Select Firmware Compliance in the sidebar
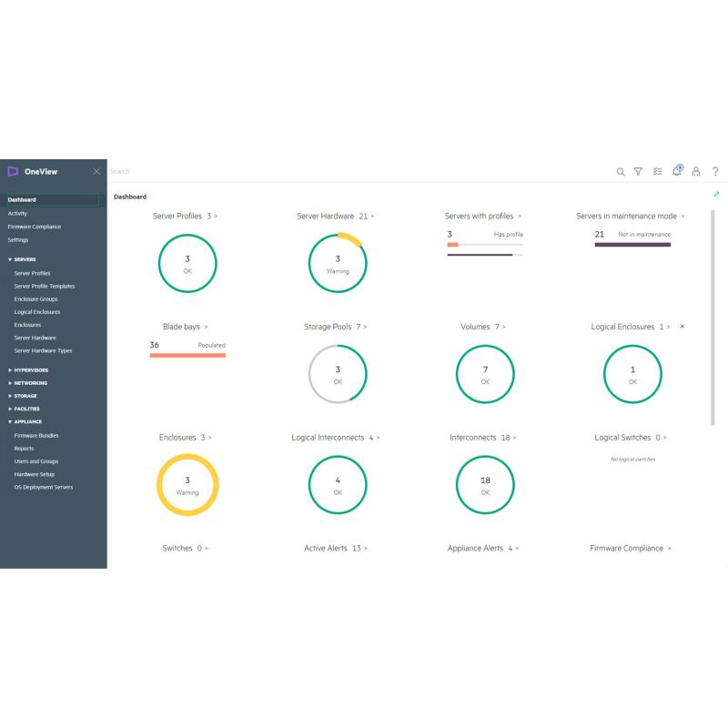The image size is (728, 728). (x=35, y=227)
